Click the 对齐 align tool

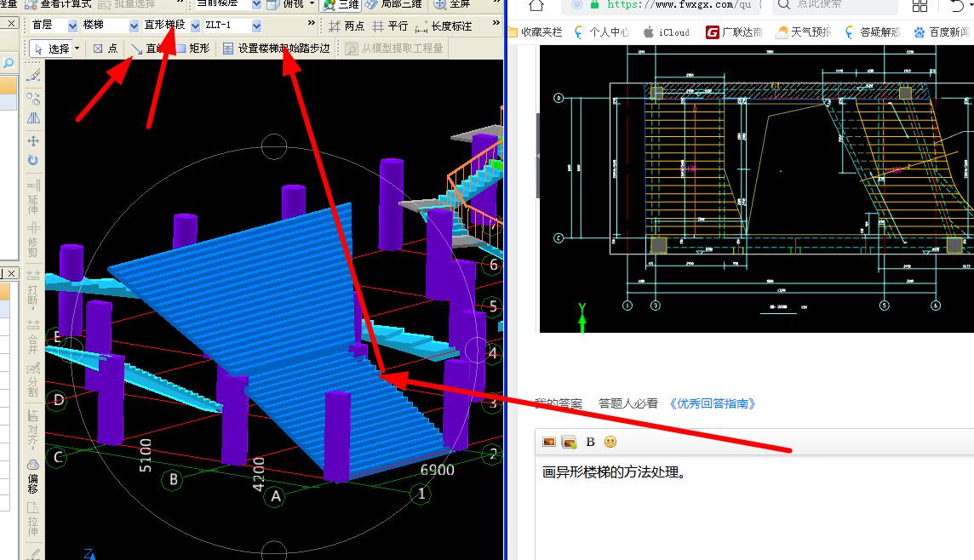33,427
